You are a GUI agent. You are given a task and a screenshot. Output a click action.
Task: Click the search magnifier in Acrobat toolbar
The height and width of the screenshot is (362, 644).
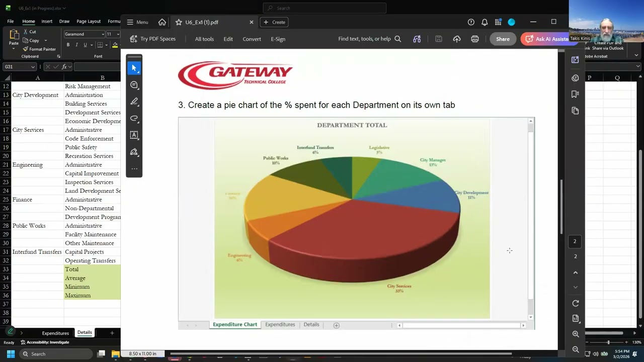click(398, 39)
